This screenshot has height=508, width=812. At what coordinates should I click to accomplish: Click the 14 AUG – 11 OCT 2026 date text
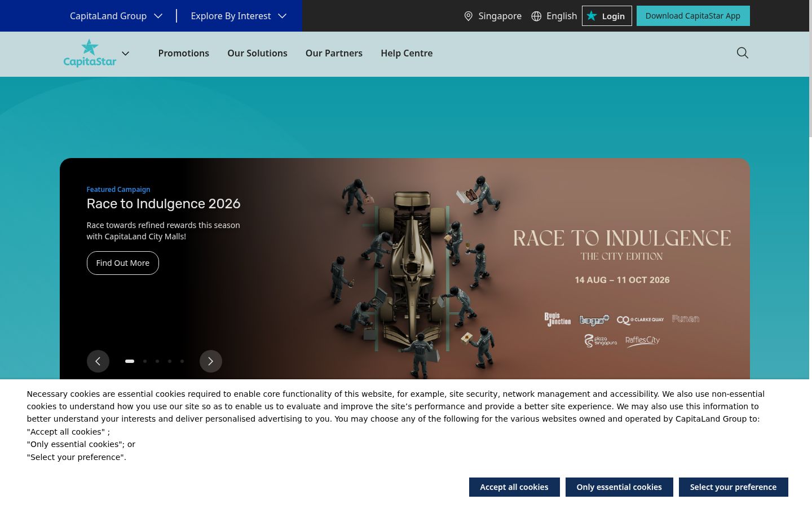tap(622, 280)
